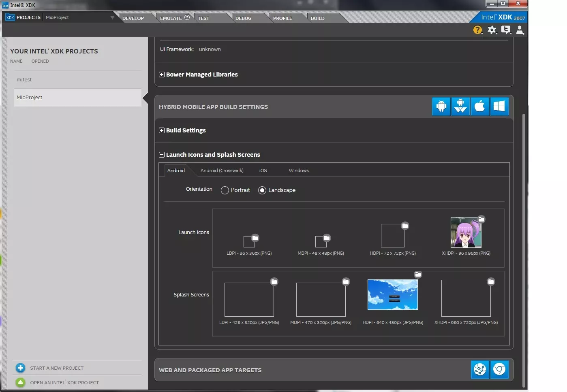Click the green eject icon for opening project
Screen dimensions: 567x392
click(20, 382)
